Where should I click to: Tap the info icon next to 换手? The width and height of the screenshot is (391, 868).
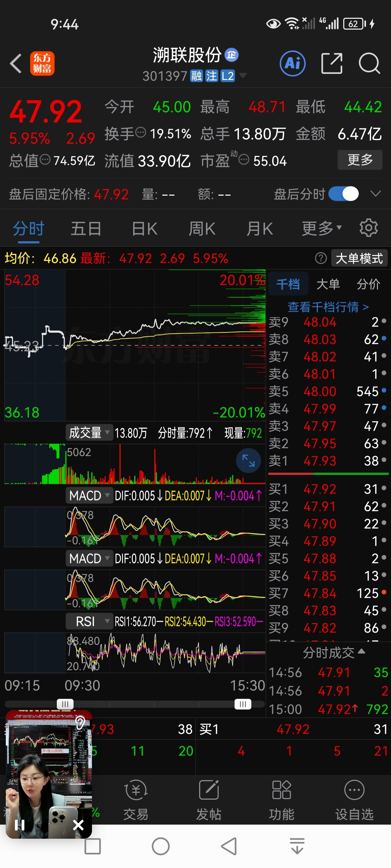[x=140, y=132]
